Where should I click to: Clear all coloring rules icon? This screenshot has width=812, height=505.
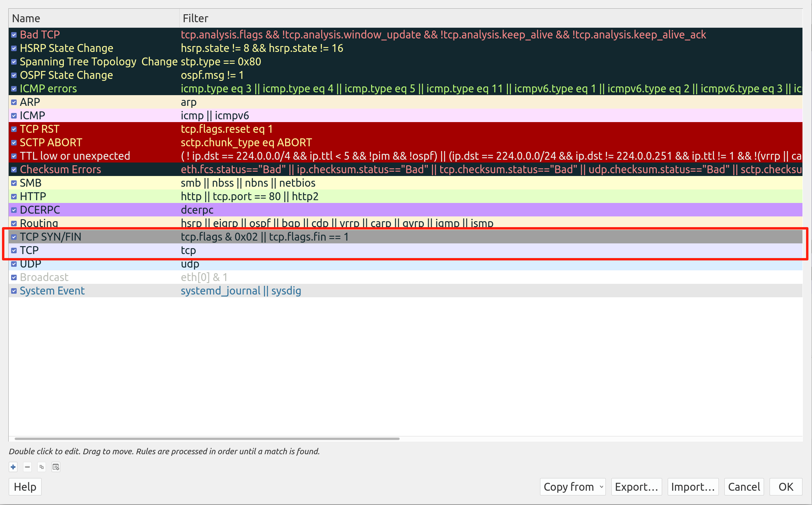[x=56, y=467]
